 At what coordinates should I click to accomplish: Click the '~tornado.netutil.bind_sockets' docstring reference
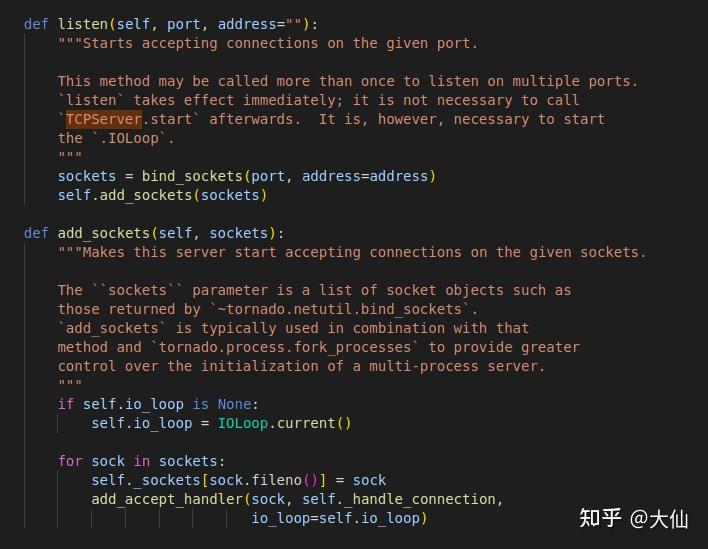click(x=344, y=309)
